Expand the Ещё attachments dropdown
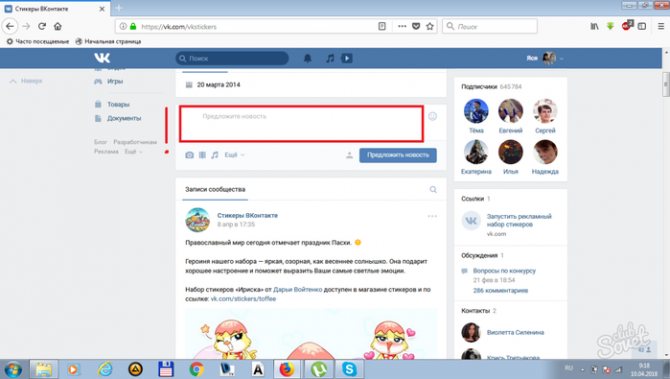 tap(234, 155)
